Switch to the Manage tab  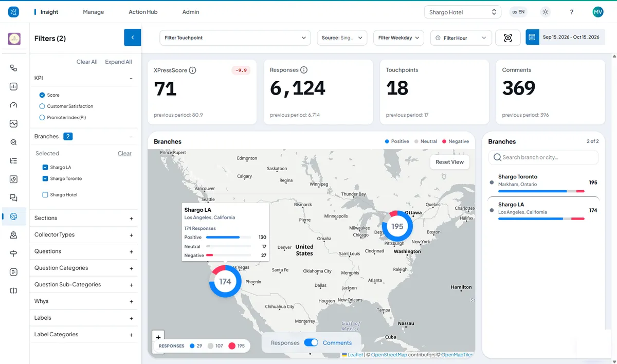coord(94,12)
